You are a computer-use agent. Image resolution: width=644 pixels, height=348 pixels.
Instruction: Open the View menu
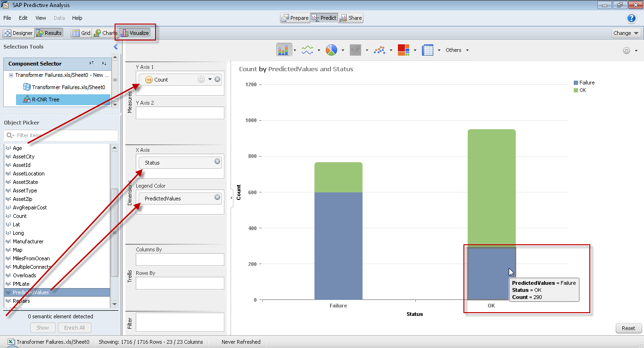[x=41, y=18]
